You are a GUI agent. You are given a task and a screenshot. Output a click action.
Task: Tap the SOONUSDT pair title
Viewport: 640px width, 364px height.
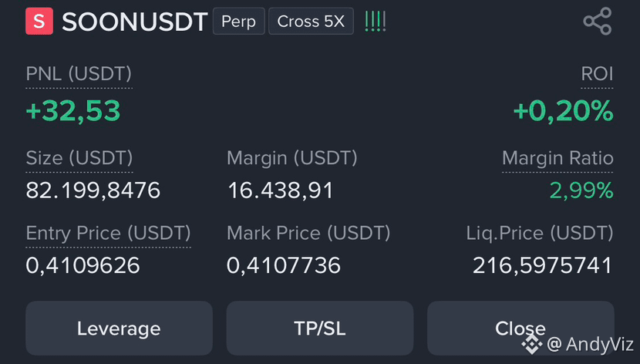click(135, 22)
